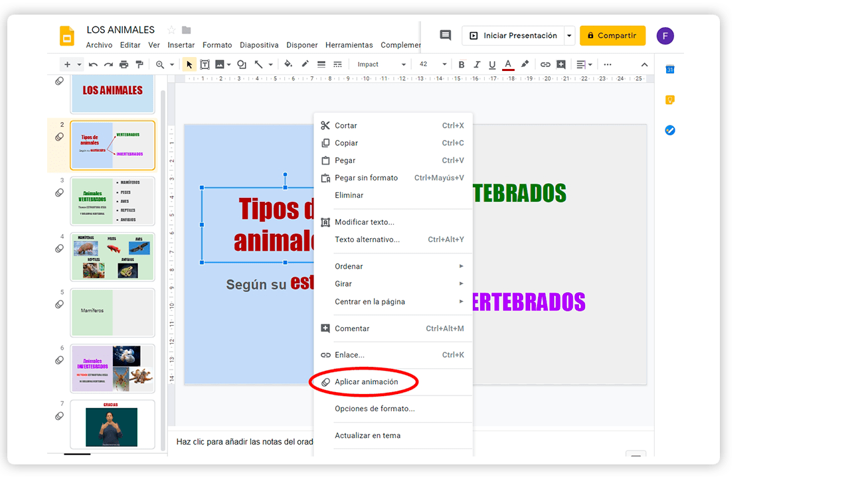Toggle underline formatting button
Image resolution: width=868 pixels, height=483 pixels.
click(492, 64)
